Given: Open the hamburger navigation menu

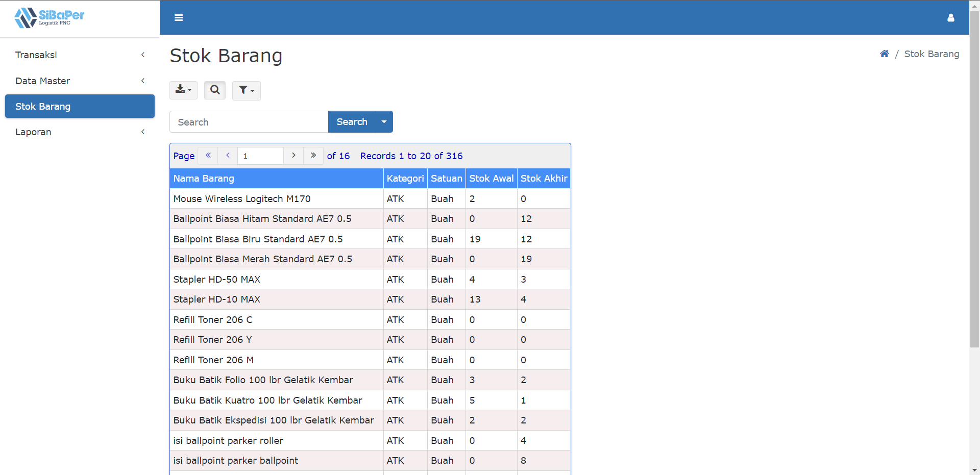Looking at the screenshot, I should pyautogui.click(x=179, y=17).
